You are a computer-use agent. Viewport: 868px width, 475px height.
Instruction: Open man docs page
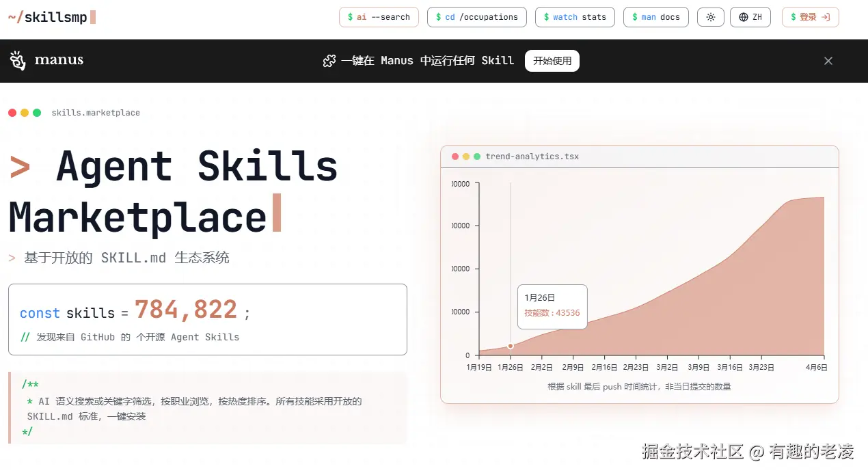[656, 17]
